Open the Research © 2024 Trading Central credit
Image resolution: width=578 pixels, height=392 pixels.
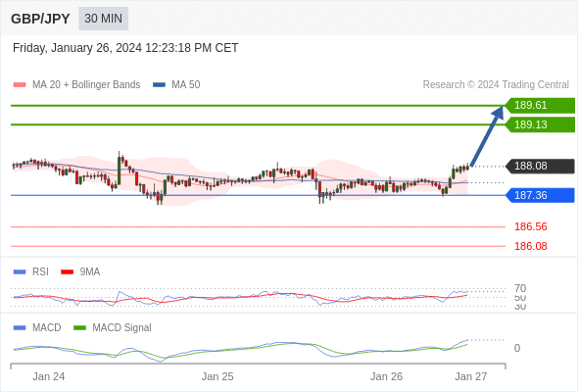[496, 85]
